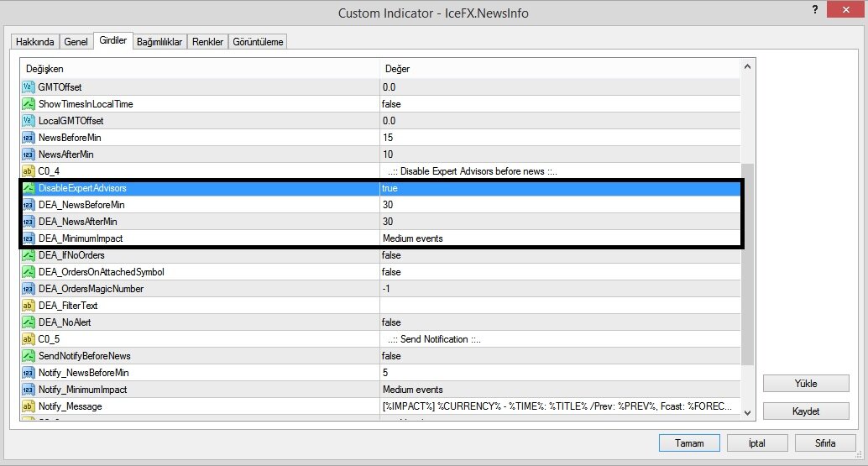868x466 pixels.
Task: Select the DEA_NewsAfterMin variable name
Action: coord(77,222)
